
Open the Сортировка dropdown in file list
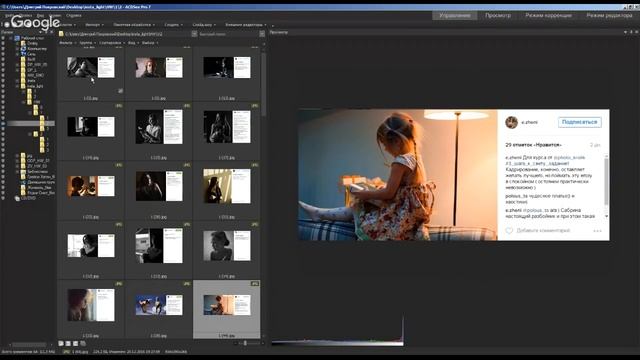coord(111,42)
